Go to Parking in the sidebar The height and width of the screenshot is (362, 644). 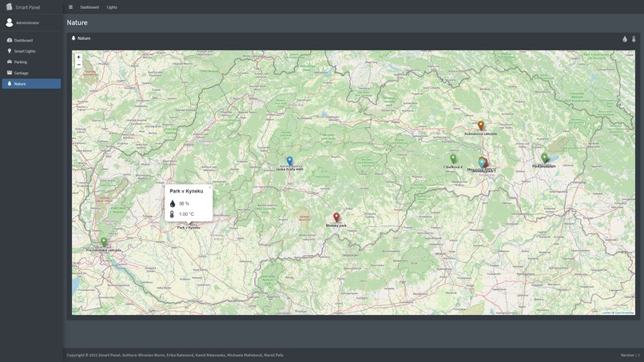(31, 62)
